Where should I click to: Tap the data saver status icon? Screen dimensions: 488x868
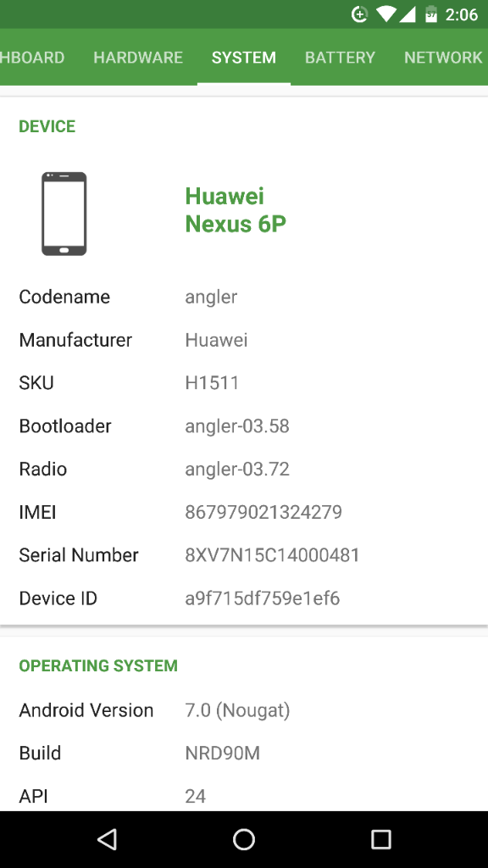pyautogui.click(x=359, y=14)
